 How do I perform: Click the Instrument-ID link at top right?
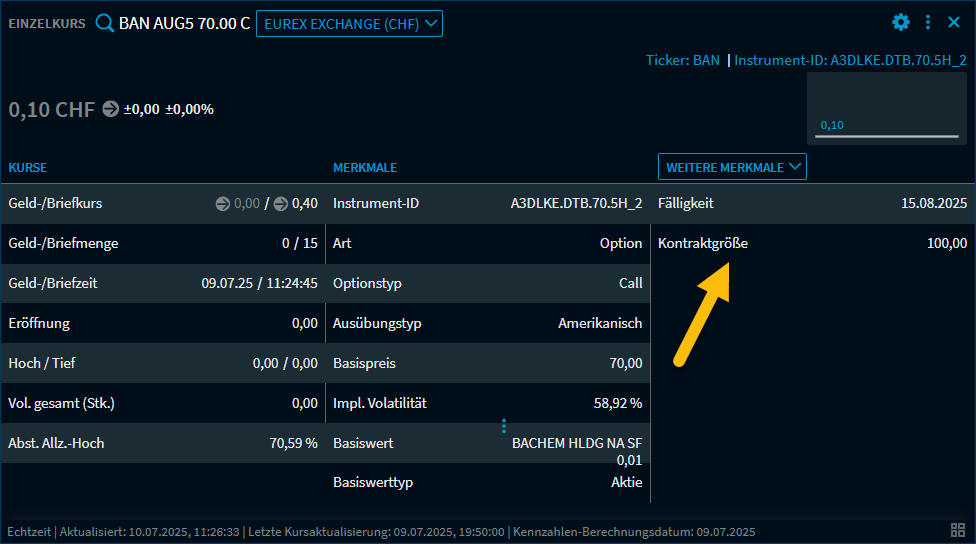click(850, 60)
